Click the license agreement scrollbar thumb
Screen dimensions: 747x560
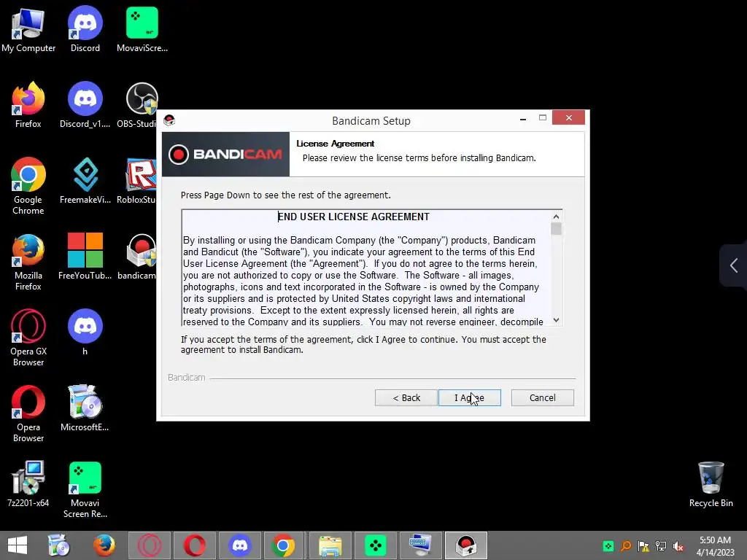556,229
